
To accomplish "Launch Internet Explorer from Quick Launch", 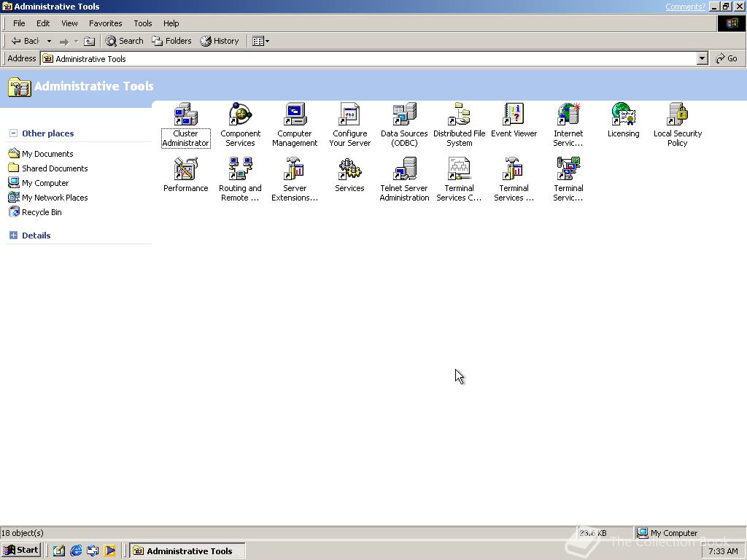I will point(76,551).
